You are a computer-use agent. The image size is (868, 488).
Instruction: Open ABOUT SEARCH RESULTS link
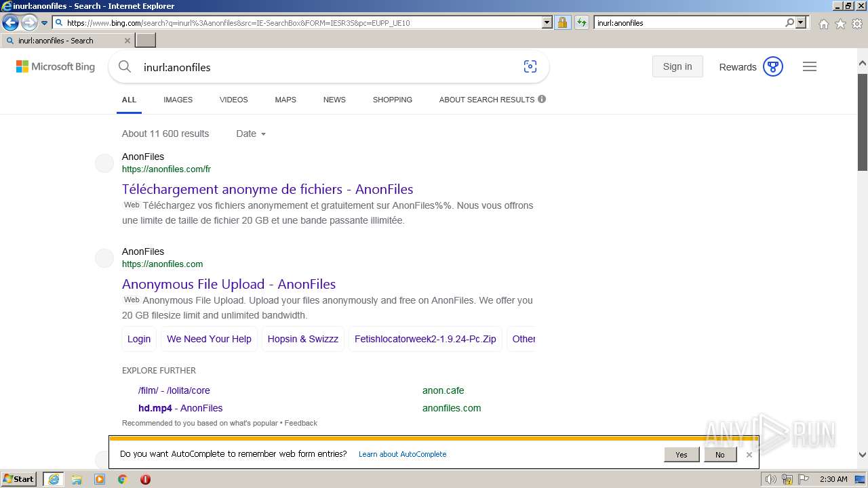point(487,100)
